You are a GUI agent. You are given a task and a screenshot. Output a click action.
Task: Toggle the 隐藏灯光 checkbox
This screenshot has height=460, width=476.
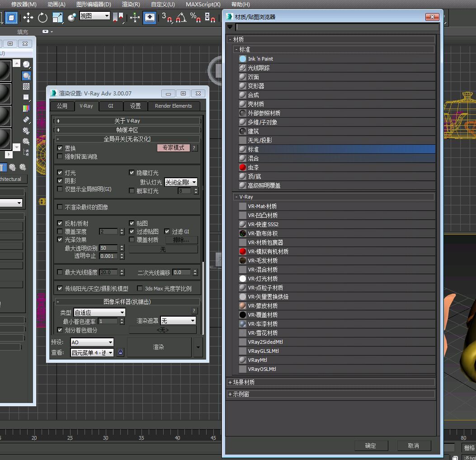(132, 173)
